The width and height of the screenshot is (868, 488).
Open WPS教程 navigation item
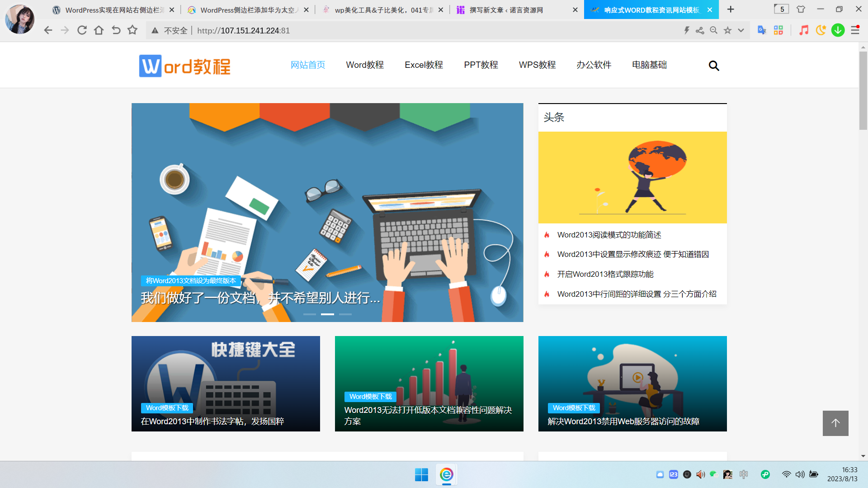(x=537, y=65)
